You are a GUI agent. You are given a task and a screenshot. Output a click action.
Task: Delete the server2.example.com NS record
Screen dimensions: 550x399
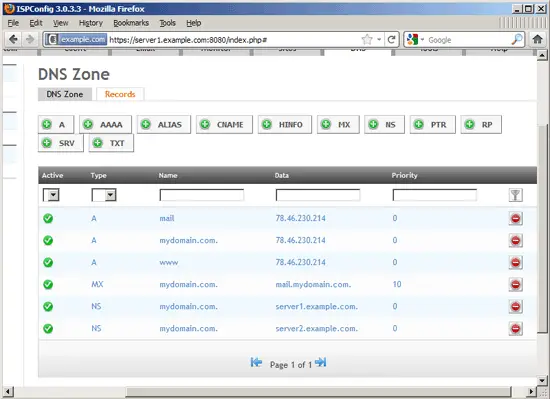515,329
